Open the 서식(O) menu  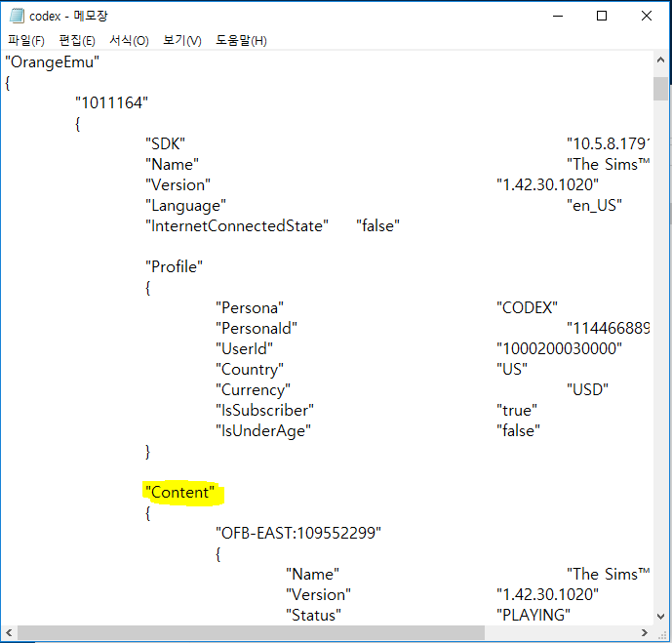point(129,41)
